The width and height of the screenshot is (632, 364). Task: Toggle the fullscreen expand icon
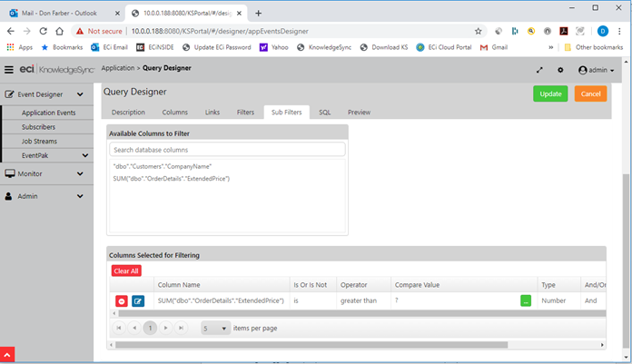(539, 70)
